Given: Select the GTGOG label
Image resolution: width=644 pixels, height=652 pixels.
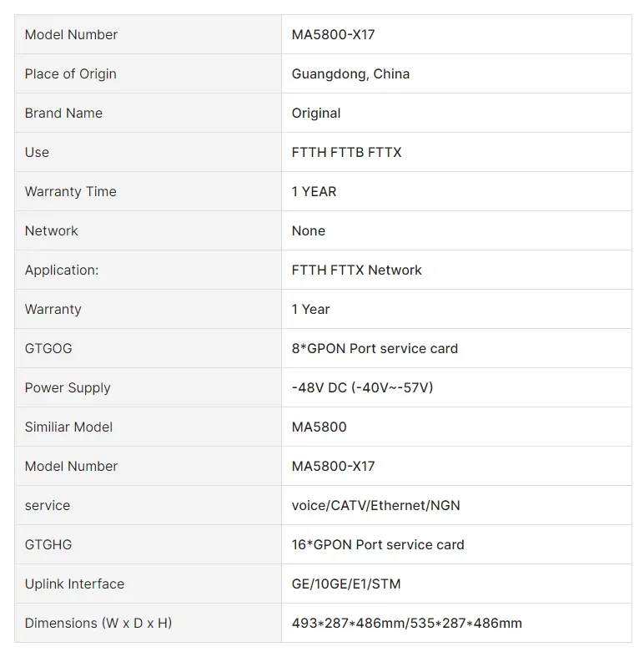Looking at the screenshot, I should (48, 348).
